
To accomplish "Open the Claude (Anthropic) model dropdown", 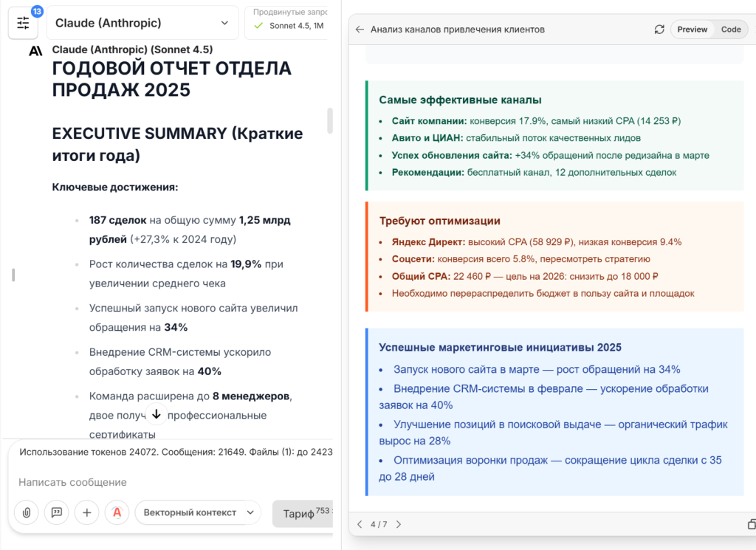I will [142, 22].
